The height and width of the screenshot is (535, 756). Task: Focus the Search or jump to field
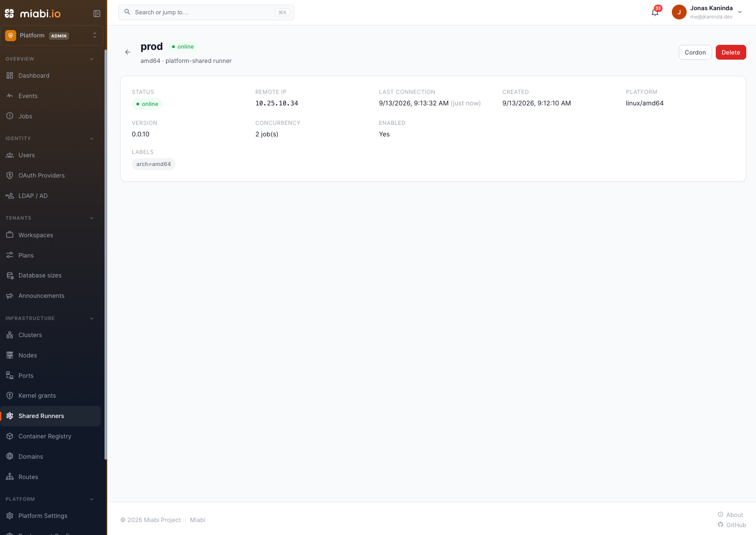[206, 12]
